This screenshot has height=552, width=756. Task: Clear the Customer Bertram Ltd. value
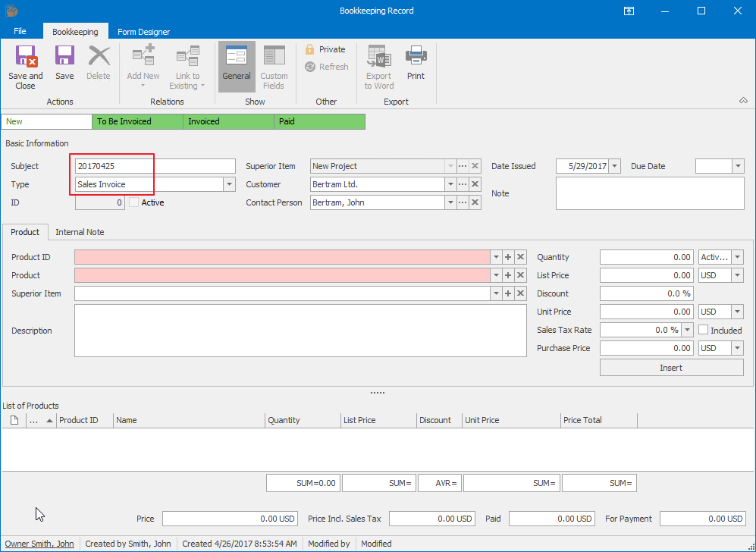click(475, 184)
